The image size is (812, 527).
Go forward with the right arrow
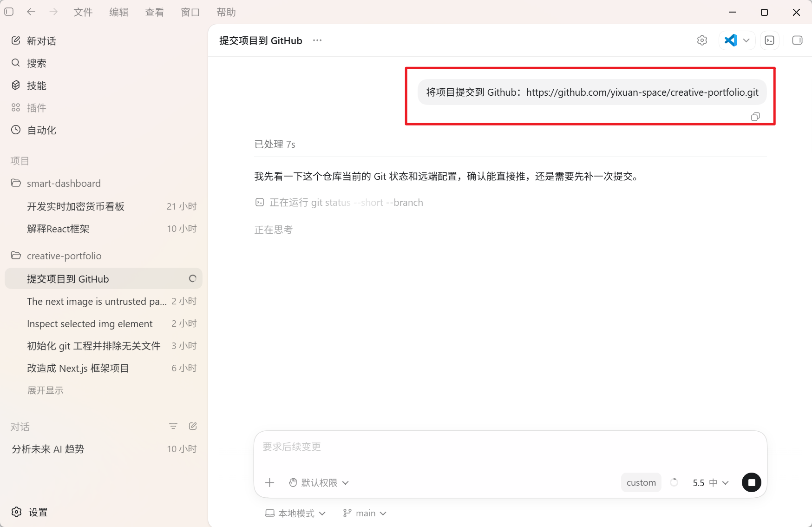tap(54, 12)
